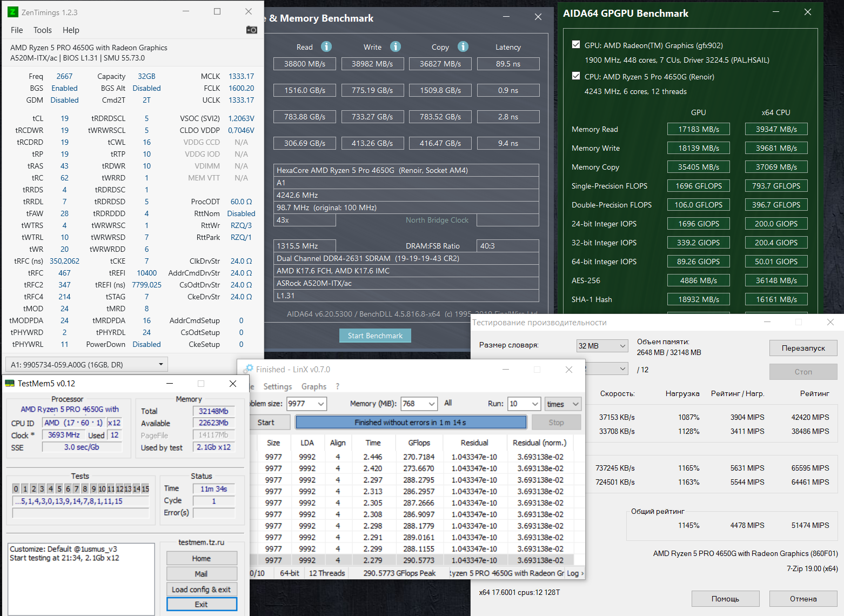Click the info icon beside Read column
Image resolution: width=844 pixels, height=616 pixels.
(326, 46)
